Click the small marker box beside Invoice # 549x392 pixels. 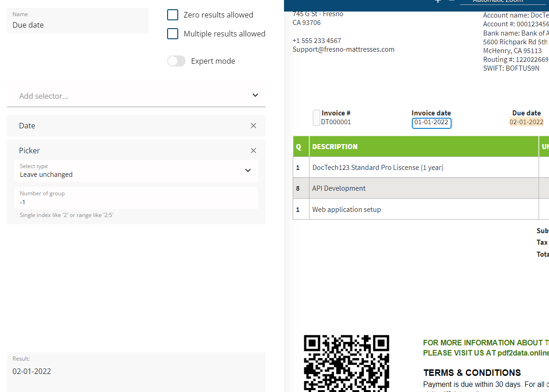[x=316, y=118]
